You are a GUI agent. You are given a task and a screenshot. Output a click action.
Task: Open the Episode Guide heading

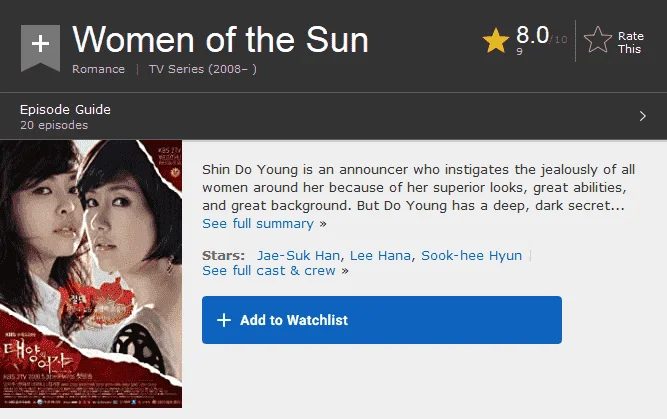point(65,109)
